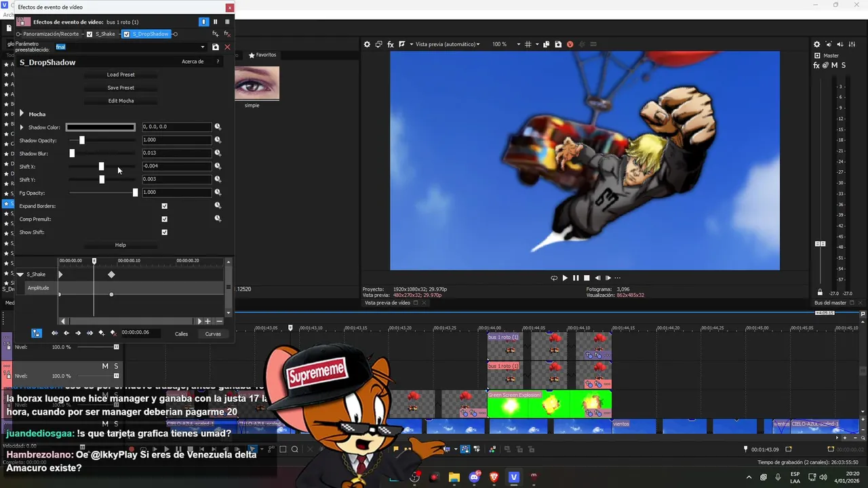Delete keyframe with the diamond X icon

pyautogui.click(x=113, y=333)
